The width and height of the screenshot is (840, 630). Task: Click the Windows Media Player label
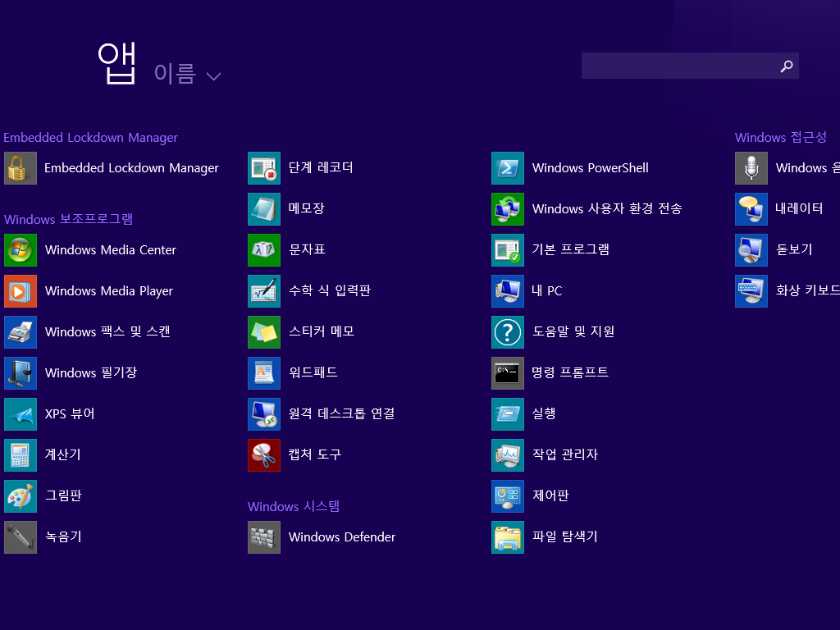pyautogui.click(x=109, y=291)
